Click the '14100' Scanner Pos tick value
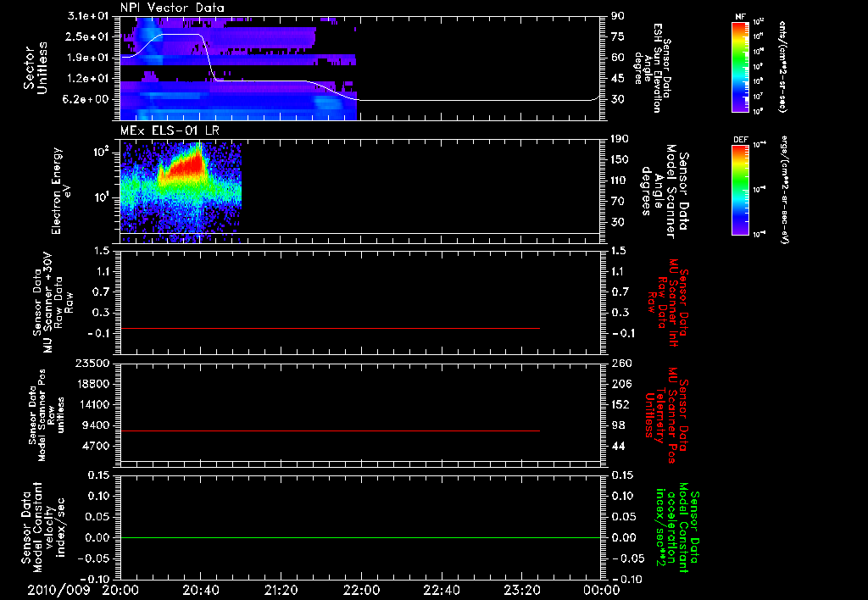Screen dimensions: 868x600 [93, 404]
